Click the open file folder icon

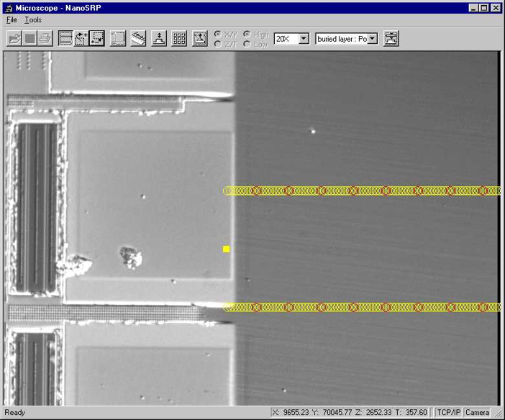coord(14,39)
